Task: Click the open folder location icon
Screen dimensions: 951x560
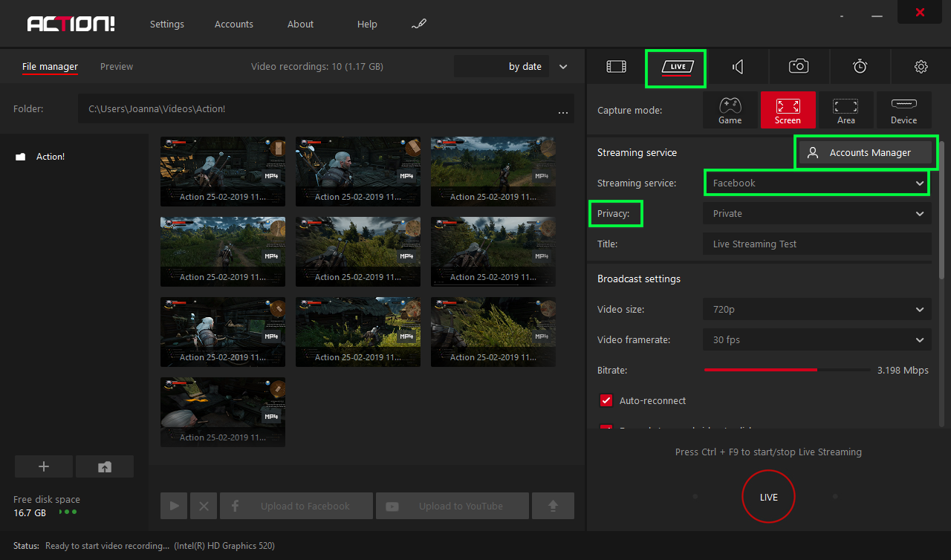Action: pyautogui.click(x=105, y=466)
